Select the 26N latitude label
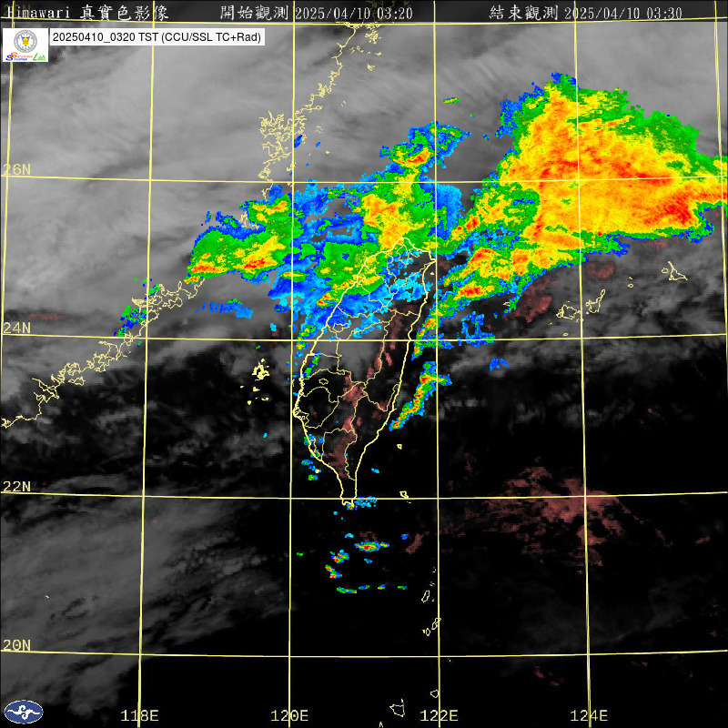 [16, 170]
